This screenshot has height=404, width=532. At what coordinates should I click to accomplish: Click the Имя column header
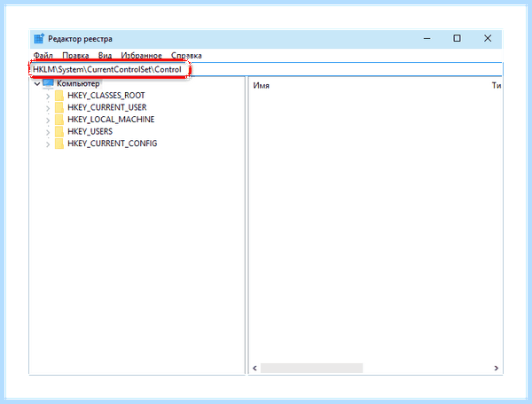[x=262, y=86]
